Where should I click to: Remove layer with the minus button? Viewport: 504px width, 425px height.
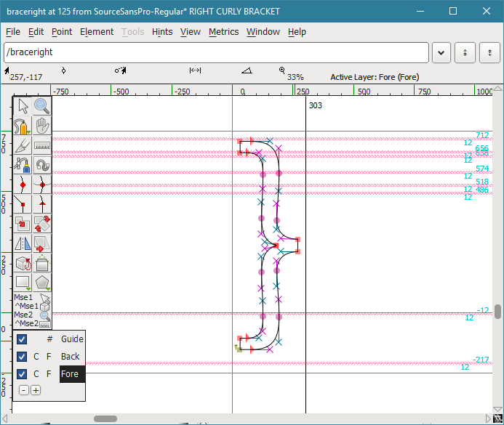coord(24,391)
